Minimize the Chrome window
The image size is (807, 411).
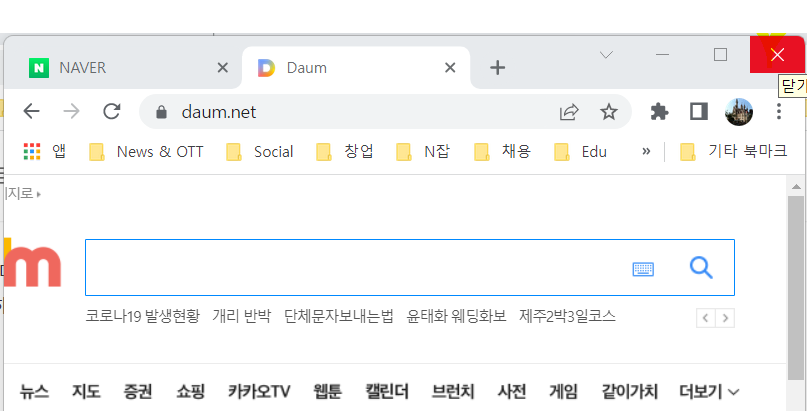tap(662, 55)
